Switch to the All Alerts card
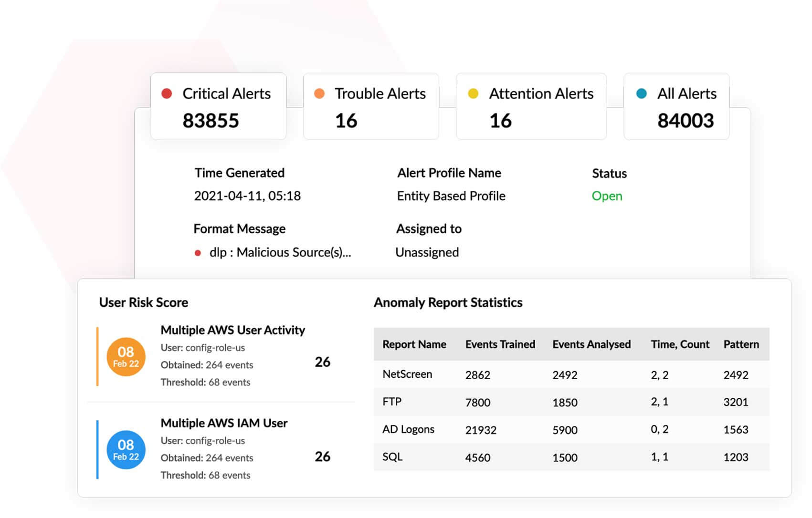Viewport: 812px width, 518px height. (676, 106)
